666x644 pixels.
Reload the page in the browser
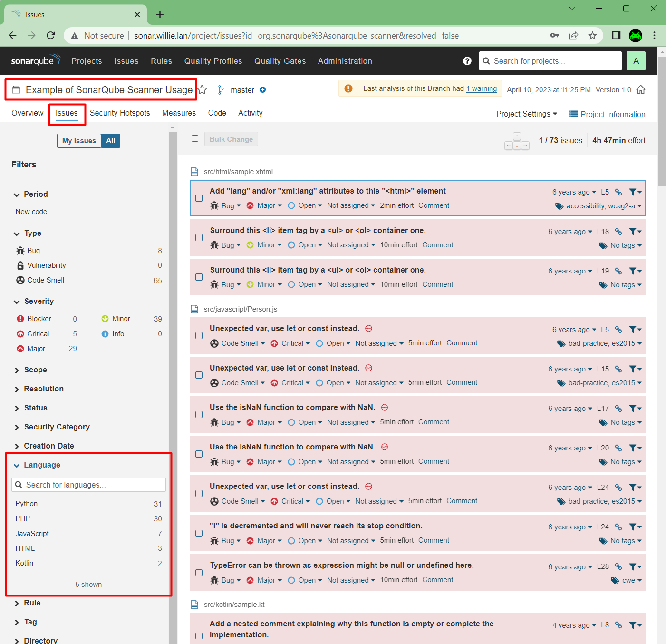[51, 35]
